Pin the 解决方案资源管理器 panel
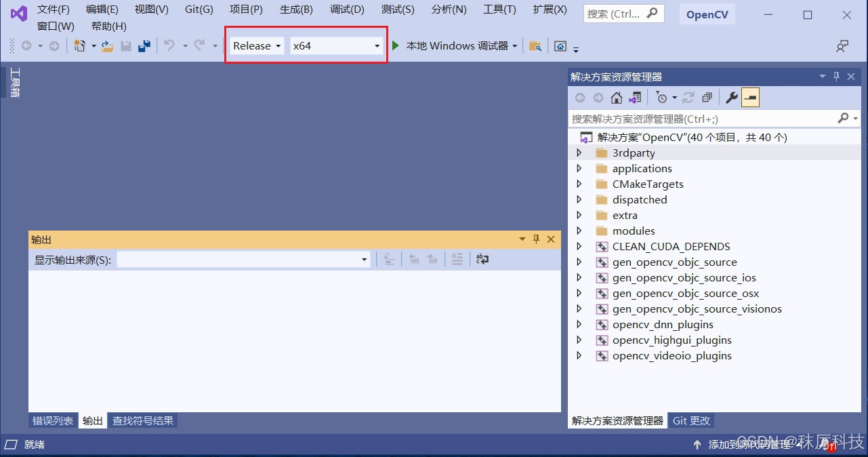 tap(837, 77)
